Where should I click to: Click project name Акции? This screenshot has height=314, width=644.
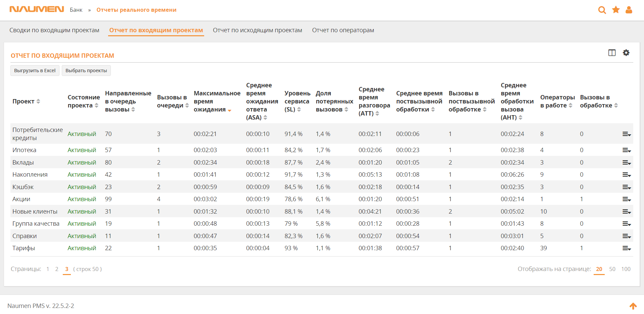coord(21,199)
